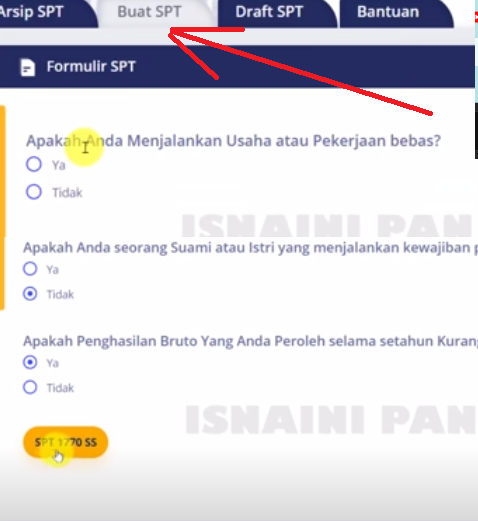Click the Formulir SPT header title
Image resolution: width=478 pixels, height=521 pixels.
91,66
